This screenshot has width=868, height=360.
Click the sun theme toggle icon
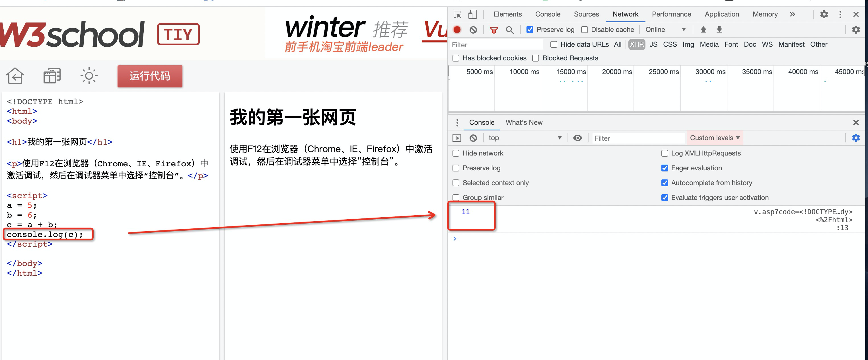click(x=89, y=75)
